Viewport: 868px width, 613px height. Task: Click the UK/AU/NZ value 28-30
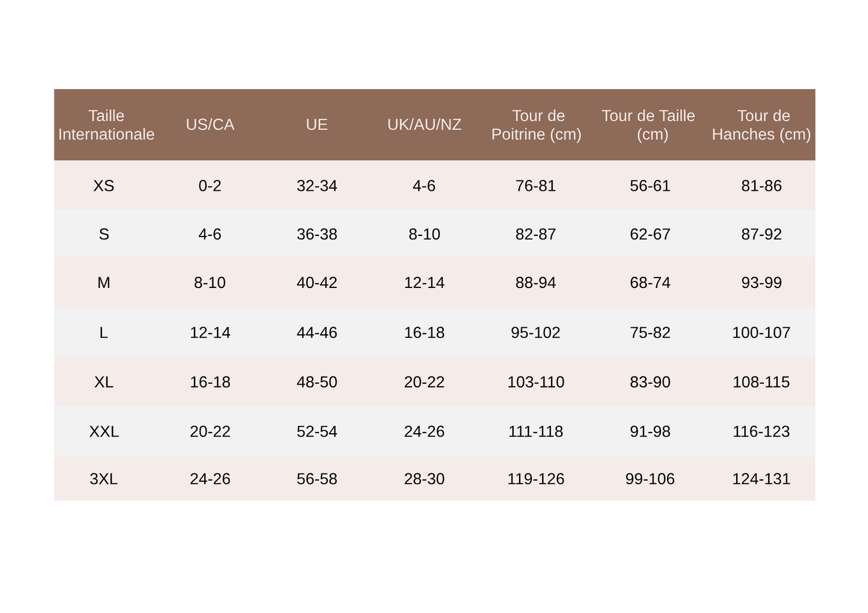[424, 479]
